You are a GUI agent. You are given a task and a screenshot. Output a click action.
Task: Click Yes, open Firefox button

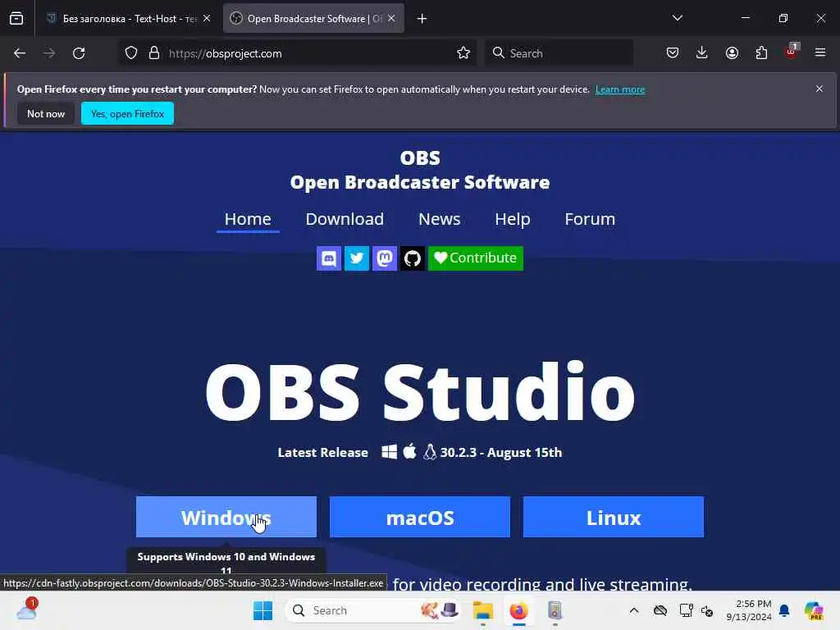[127, 113]
